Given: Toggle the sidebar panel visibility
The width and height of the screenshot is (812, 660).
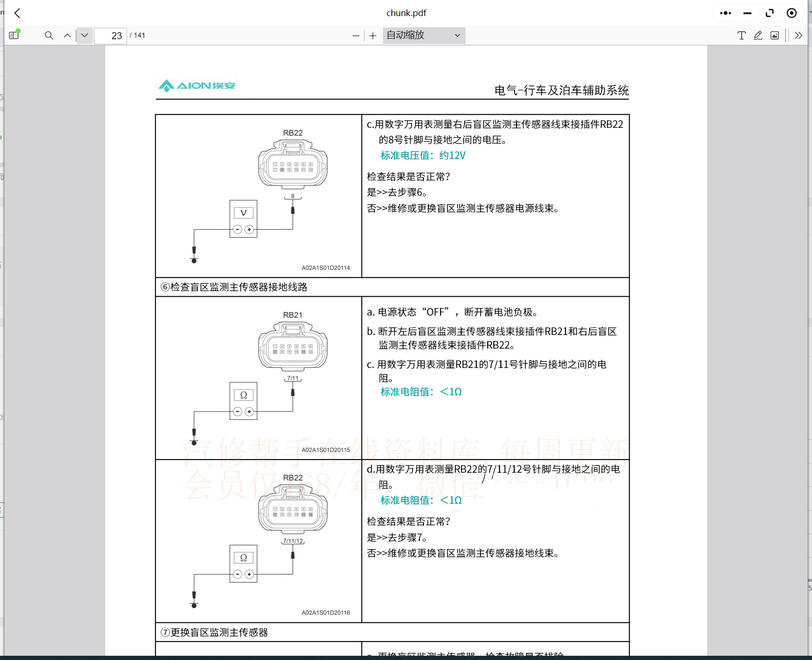Looking at the screenshot, I should 13,35.
